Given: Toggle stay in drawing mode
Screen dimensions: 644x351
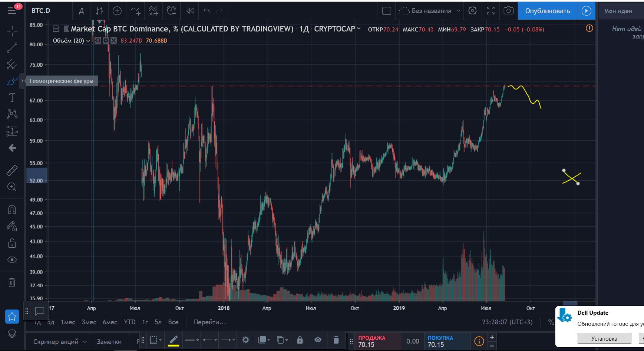Looking at the screenshot, I should pos(12,226).
